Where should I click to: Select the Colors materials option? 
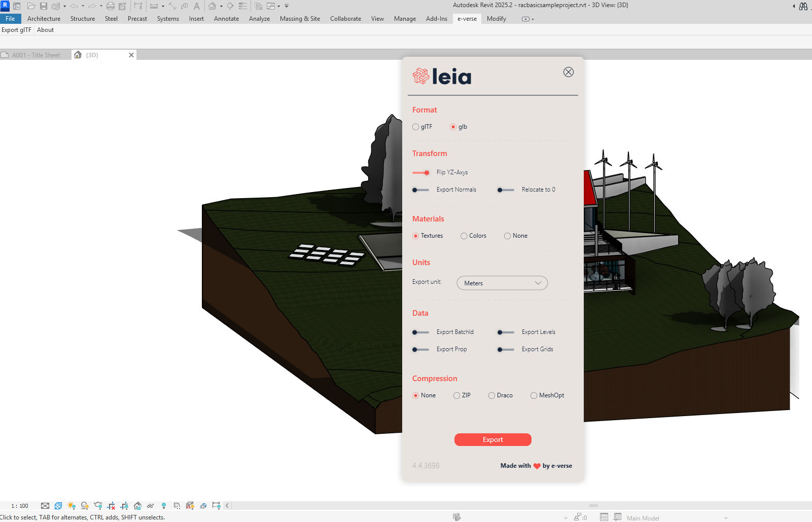pyautogui.click(x=464, y=236)
